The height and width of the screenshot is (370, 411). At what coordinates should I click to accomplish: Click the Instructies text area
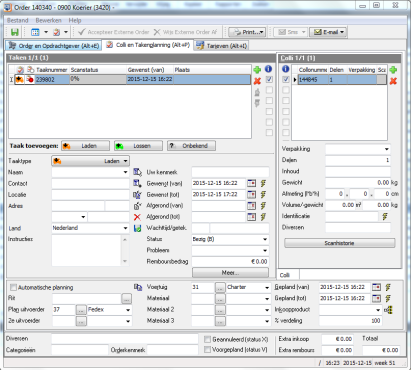tap(86, 250)
